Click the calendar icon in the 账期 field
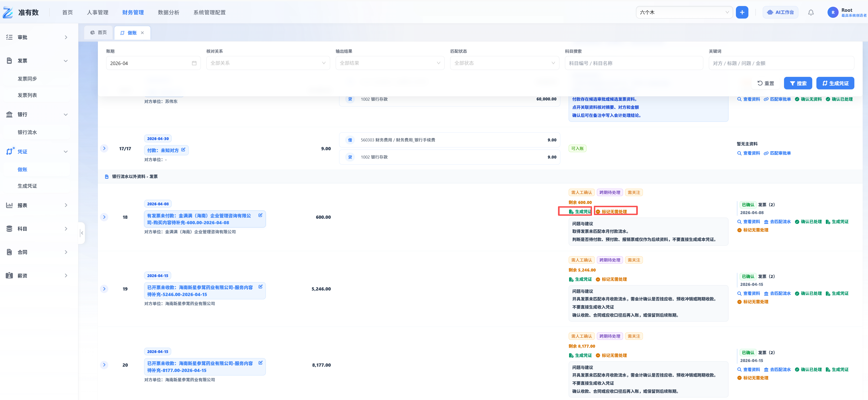 click(194, 63)
